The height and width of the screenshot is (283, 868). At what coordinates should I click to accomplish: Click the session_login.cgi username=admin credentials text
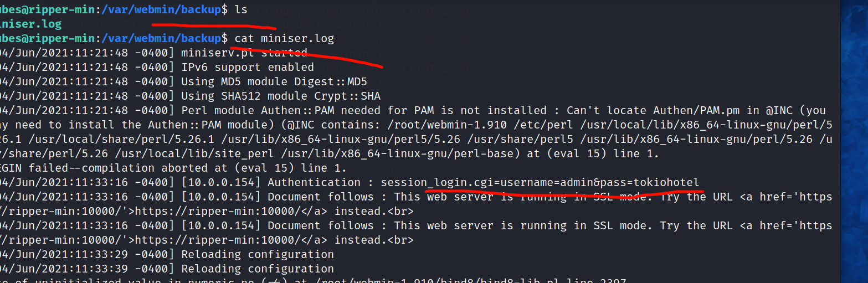pyautogui.click(x=491, y=182)
